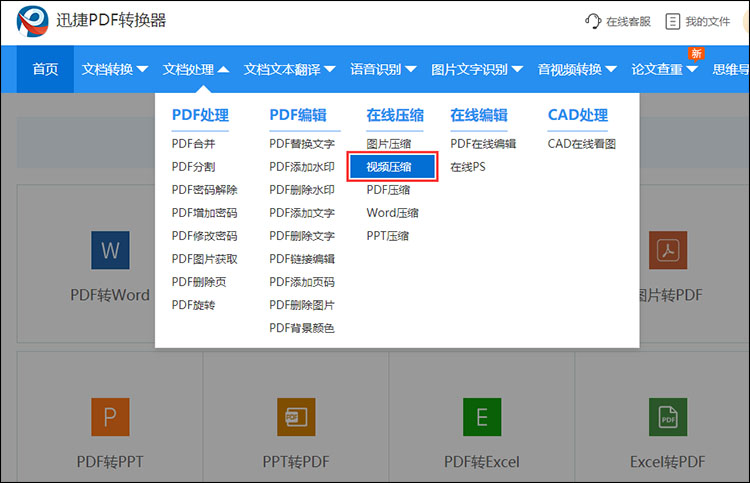
Task: Expand the 音视频转换 dropdown menu
Action: (577, 69)
